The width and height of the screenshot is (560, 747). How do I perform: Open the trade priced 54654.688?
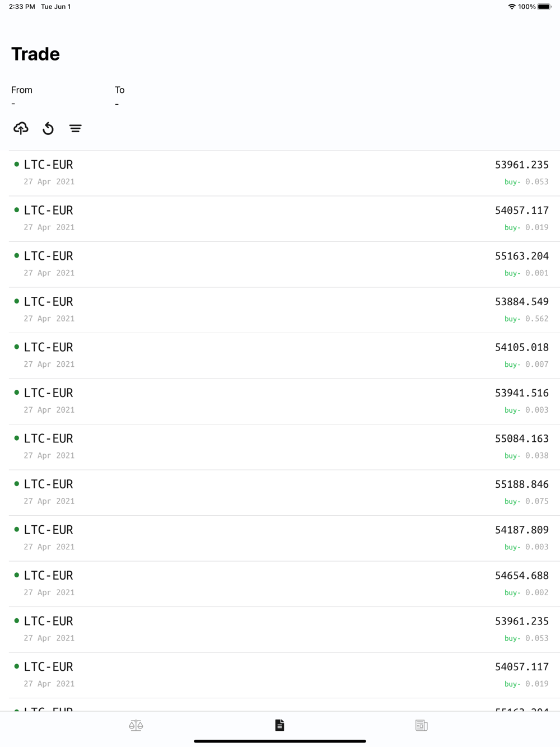point(284,584)
